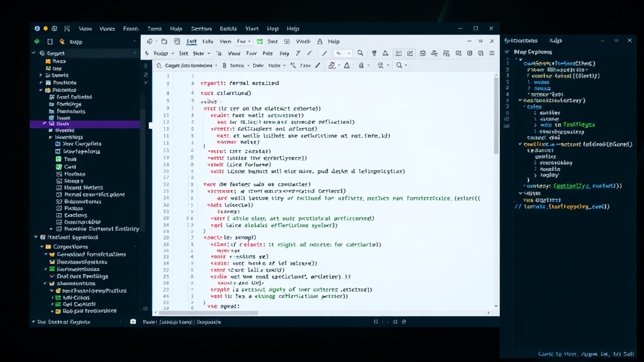644x362 pixels.
Task: Click the orange dot window control in title bar
Action: 45,28
